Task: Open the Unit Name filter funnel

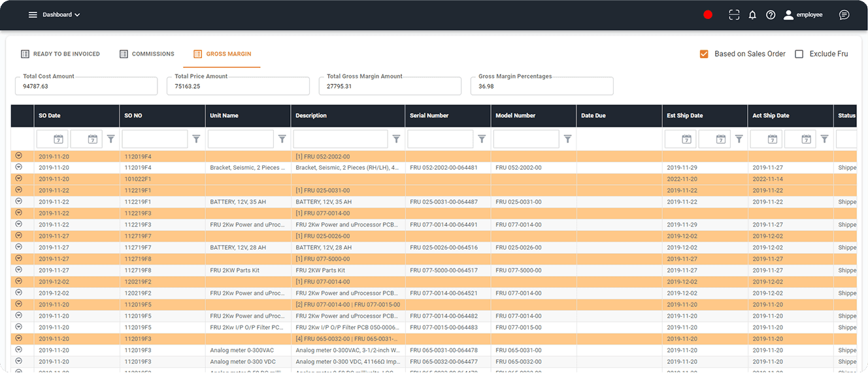Action: 282,139
